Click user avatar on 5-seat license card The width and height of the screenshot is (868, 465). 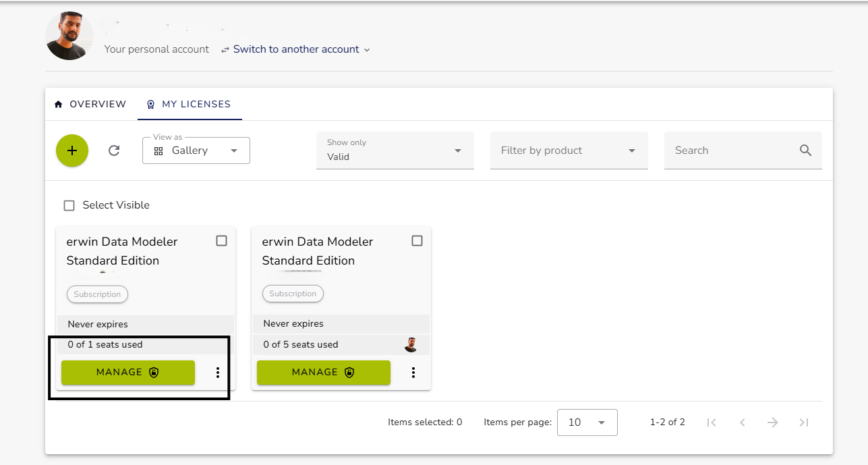tap(411, 345)
